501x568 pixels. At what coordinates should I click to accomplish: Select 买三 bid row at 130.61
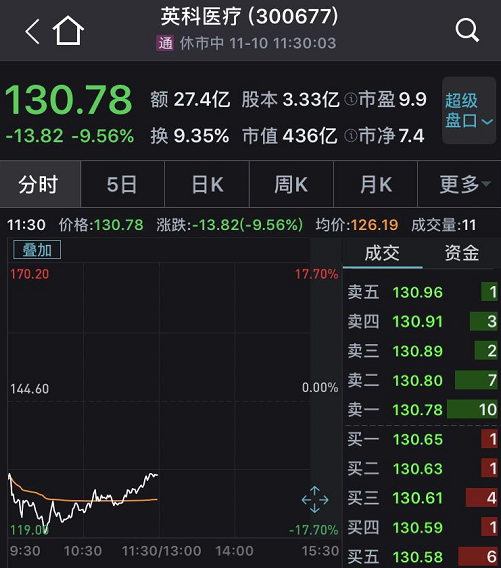(x=422, y=498)
